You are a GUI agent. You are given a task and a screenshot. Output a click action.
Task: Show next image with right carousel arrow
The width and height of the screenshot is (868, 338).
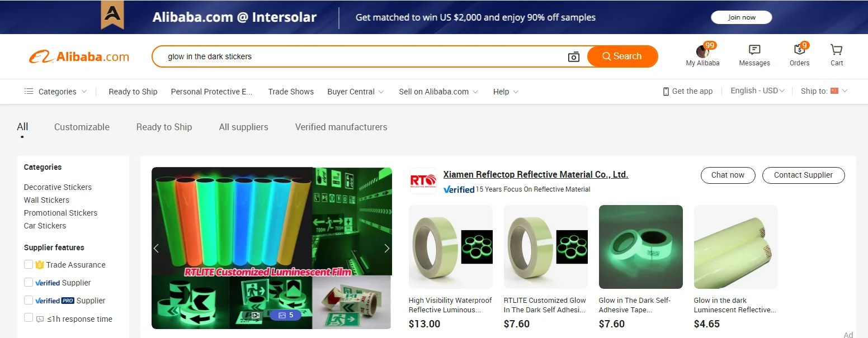coord(386,248)
